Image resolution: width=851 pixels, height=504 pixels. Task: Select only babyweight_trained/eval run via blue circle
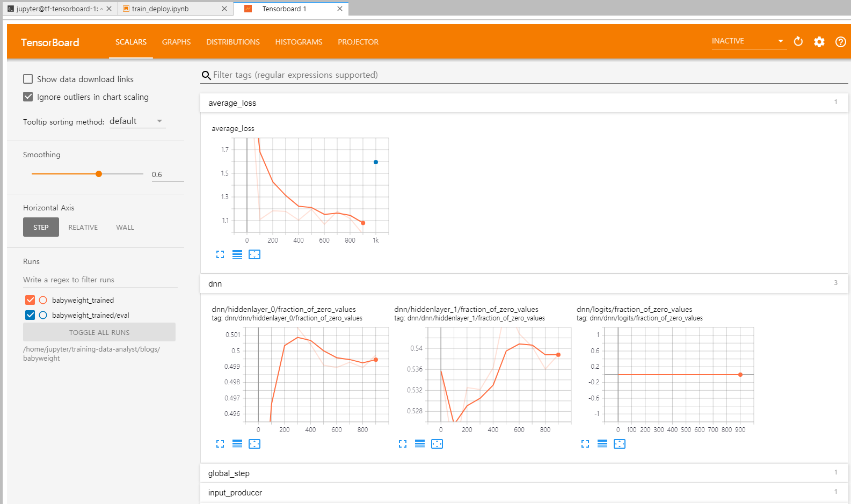(43, 315)
